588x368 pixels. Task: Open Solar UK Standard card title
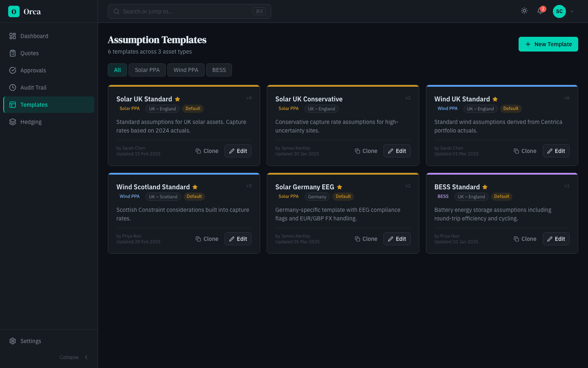(144, 99)
